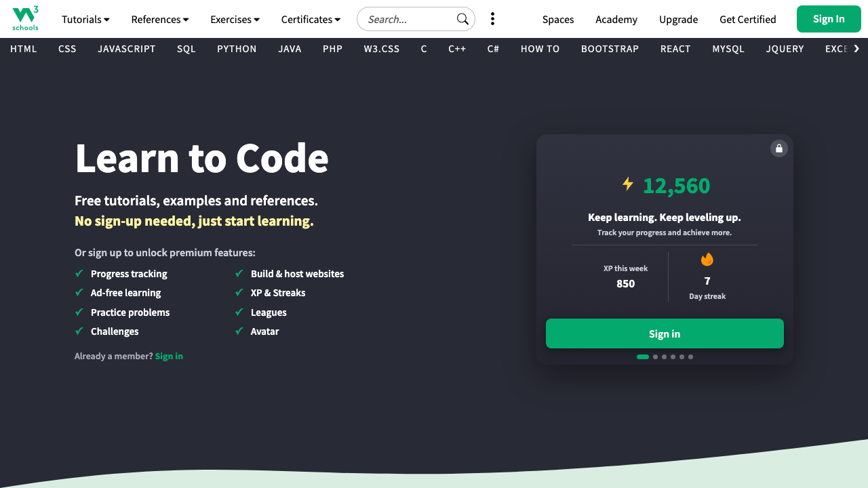868x488 pixels.
Task: Select the last carousel dot
Action: (690, 357)
